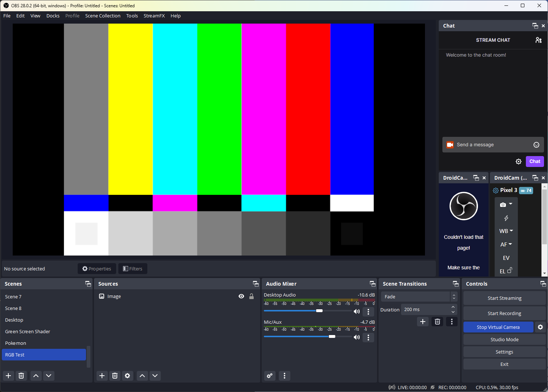The height and width of the screenshot is (392, 548).
Task: Enable Studio Mode
Action: click(x=504, y=339)
